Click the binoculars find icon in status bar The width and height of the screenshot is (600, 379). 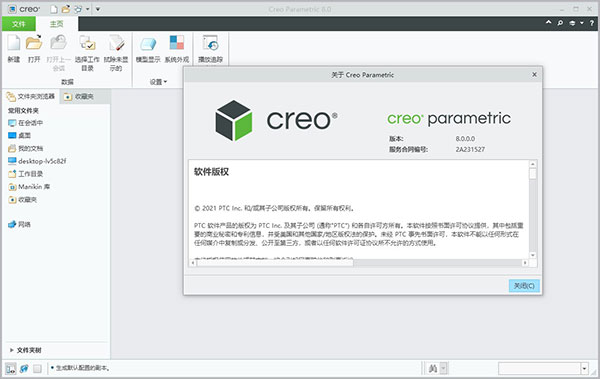432,369
